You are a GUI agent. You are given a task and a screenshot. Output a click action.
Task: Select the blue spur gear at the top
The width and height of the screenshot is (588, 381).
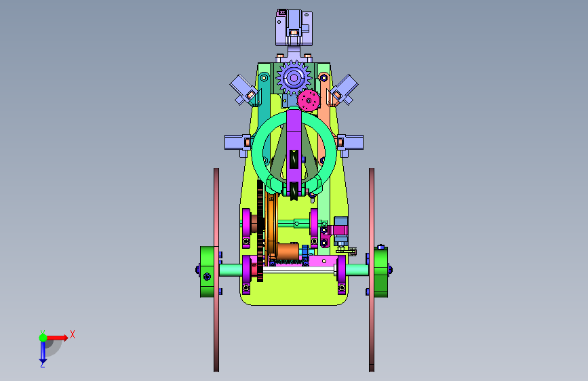coord(294,78)
